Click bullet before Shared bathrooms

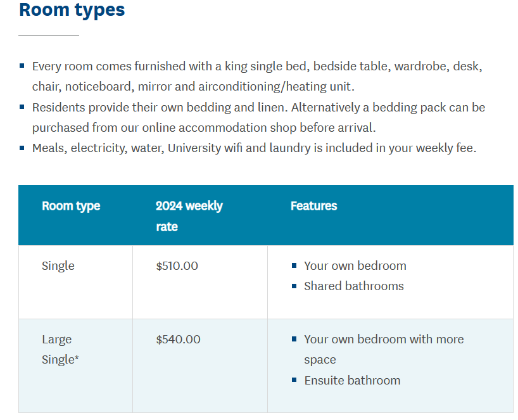click(x=294, y=286)
